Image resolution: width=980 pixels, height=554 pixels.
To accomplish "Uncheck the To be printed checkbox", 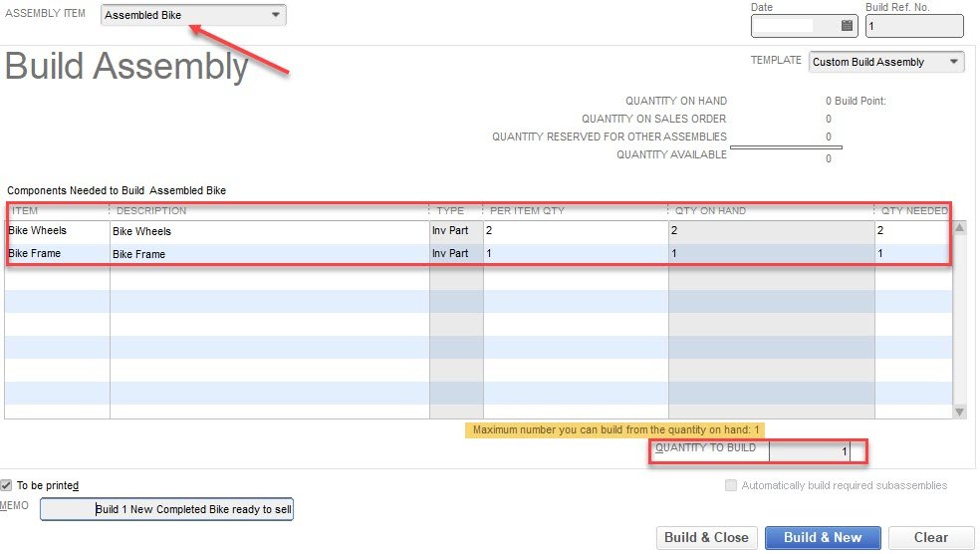I will pos(6,485).
